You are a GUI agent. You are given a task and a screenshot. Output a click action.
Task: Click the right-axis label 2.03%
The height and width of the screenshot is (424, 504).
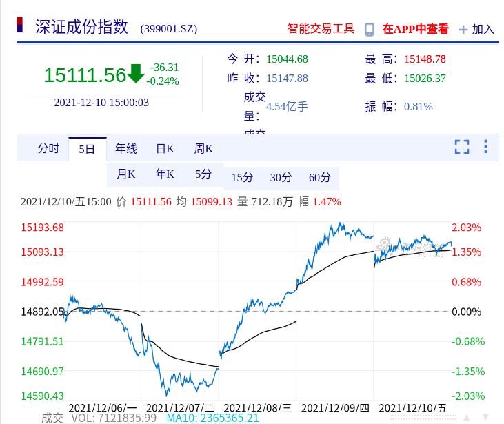466,228
